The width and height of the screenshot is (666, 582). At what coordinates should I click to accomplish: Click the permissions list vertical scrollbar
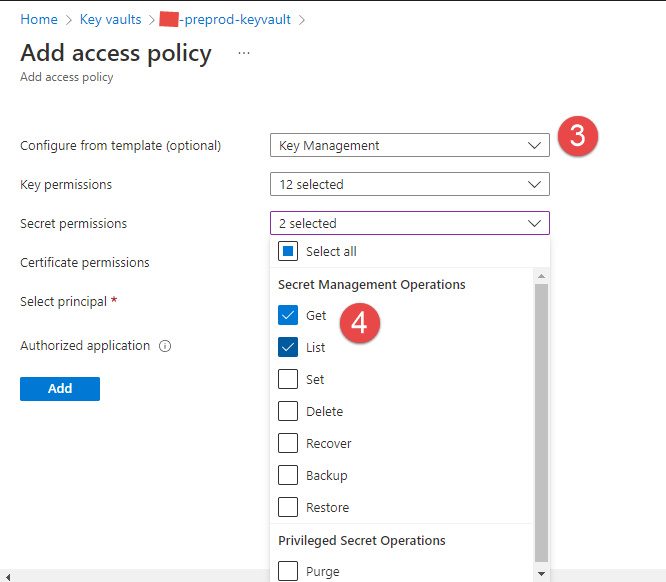(x=541, y=420)
